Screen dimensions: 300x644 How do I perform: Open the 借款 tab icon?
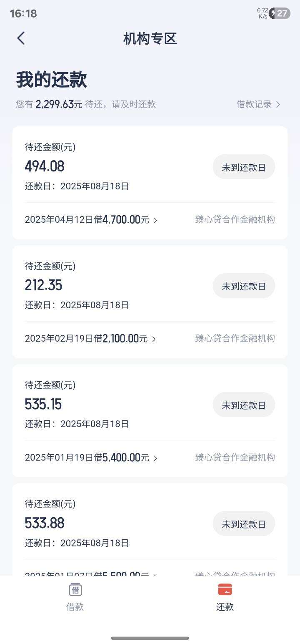pos(75,590)
